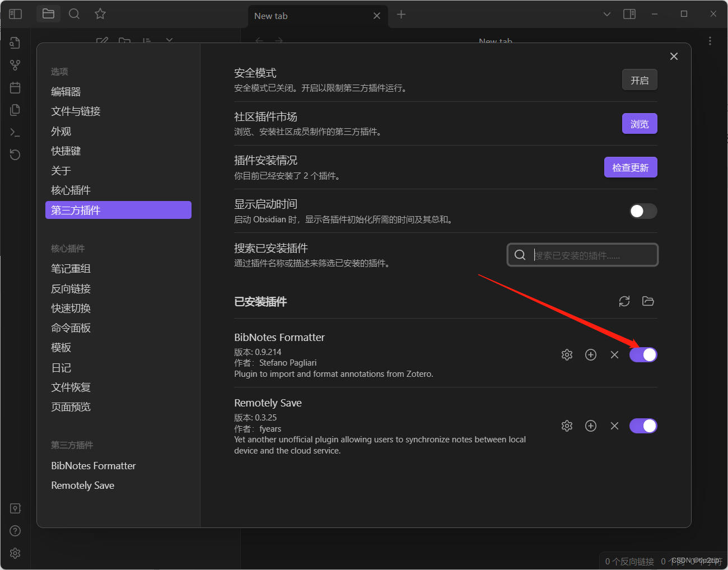Add hotkey for BibNotes Formatter plus icon

pyautogui.click(x=591, y=355)
